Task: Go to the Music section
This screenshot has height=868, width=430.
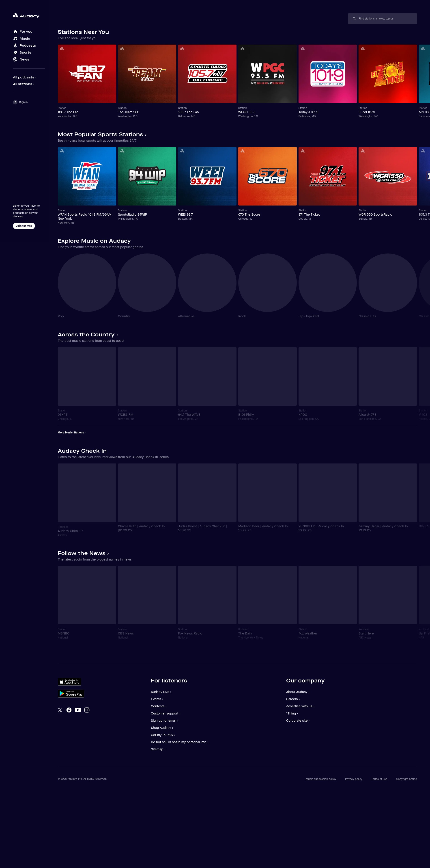Action: [x=25, y=38]
